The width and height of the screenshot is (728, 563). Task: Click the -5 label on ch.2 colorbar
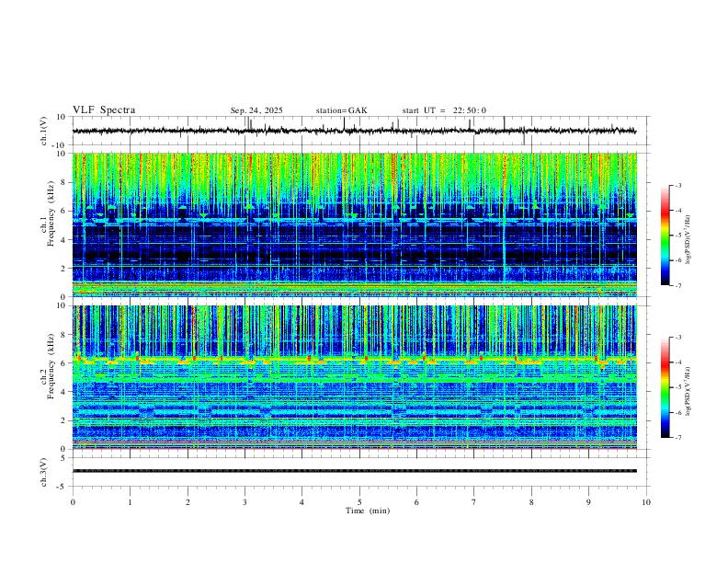pos(678,387)
